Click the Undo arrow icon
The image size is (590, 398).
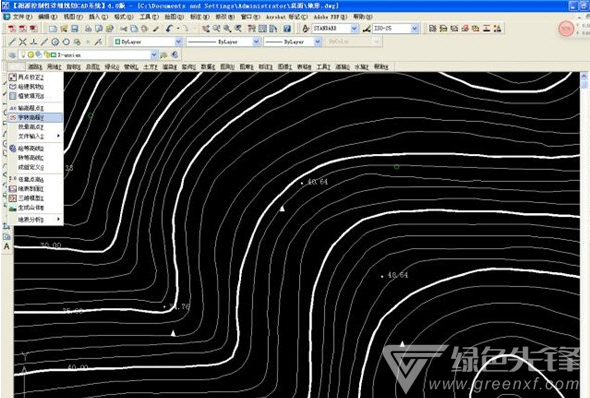[169, 29]
